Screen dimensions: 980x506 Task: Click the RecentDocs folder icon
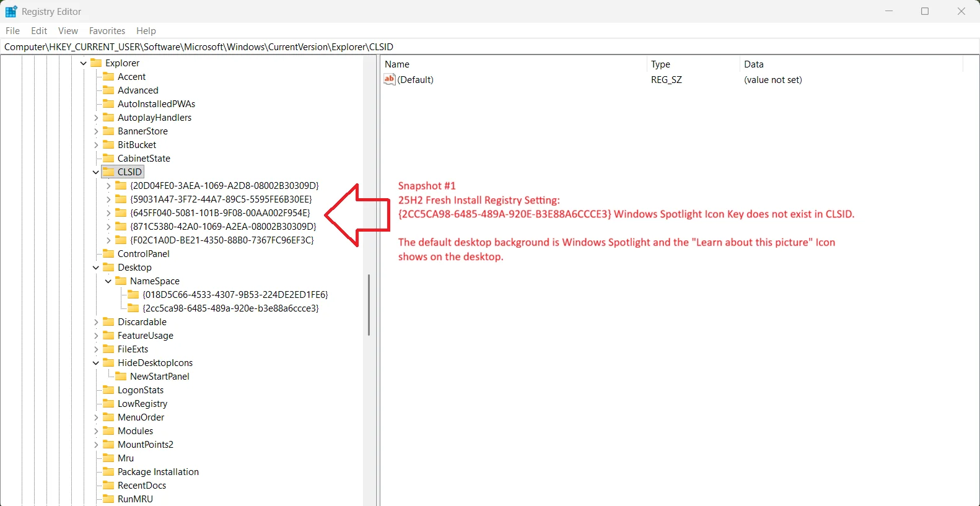coord(108,486)
